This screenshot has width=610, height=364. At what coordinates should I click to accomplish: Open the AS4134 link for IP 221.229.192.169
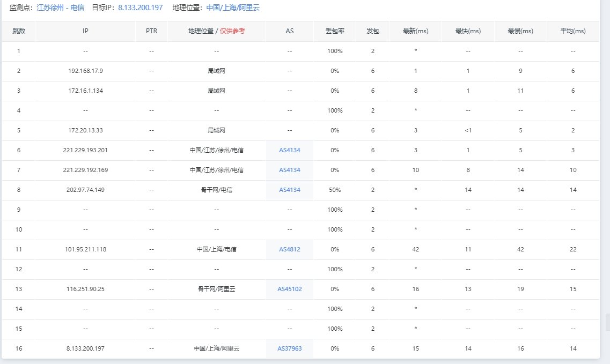[290, 170]
